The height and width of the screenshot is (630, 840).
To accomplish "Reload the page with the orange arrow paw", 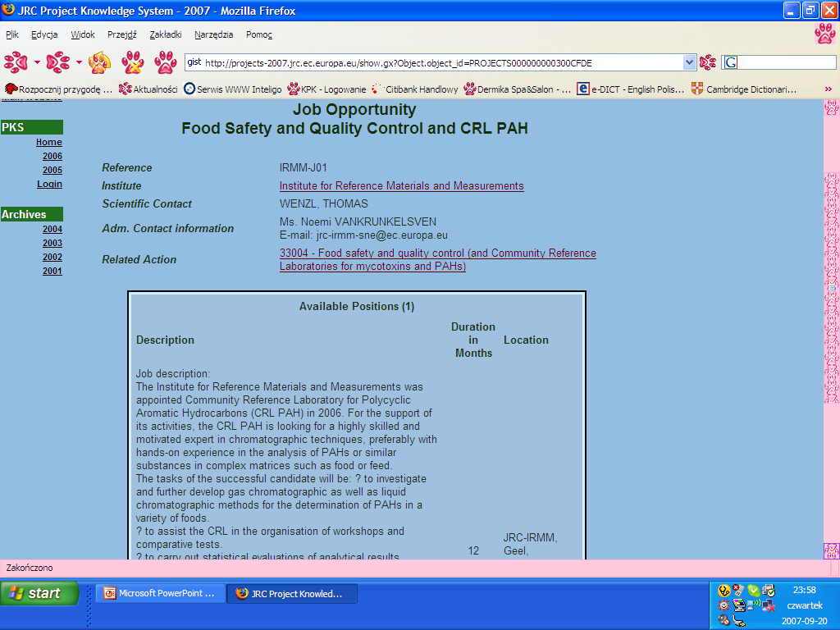I will [x=99, y=62].
